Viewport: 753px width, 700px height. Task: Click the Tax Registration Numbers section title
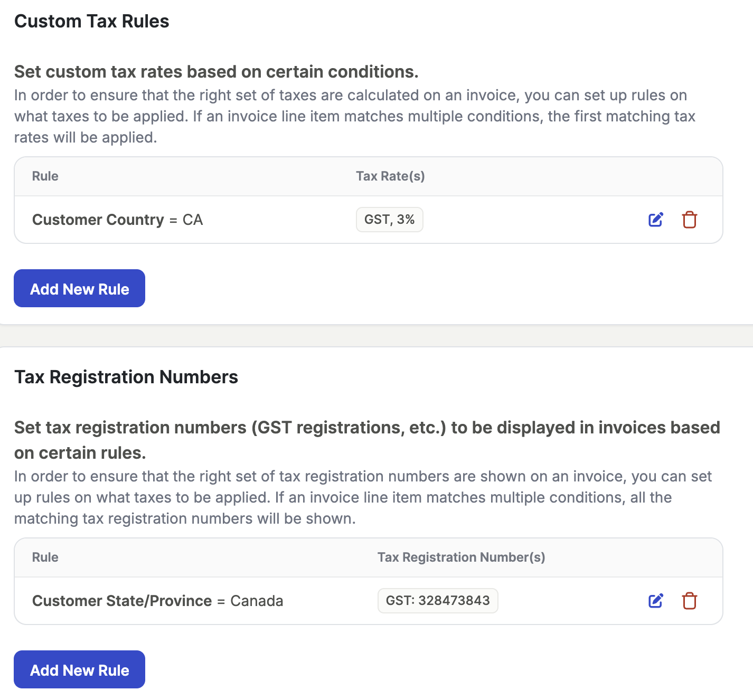click(126, 377)
